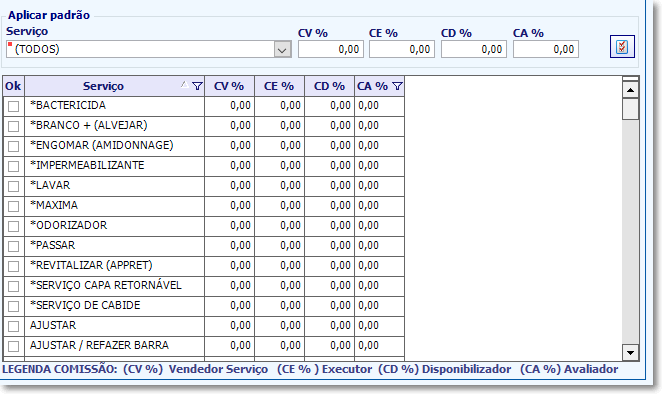Click the vertical scrollbar thumb

[630, 109]
